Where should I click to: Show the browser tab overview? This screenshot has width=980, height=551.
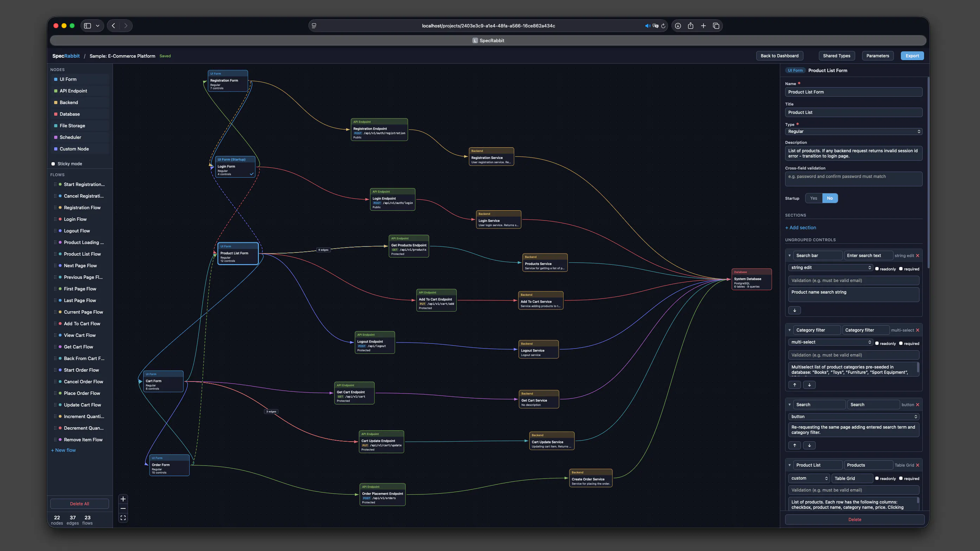pos(716,26)
